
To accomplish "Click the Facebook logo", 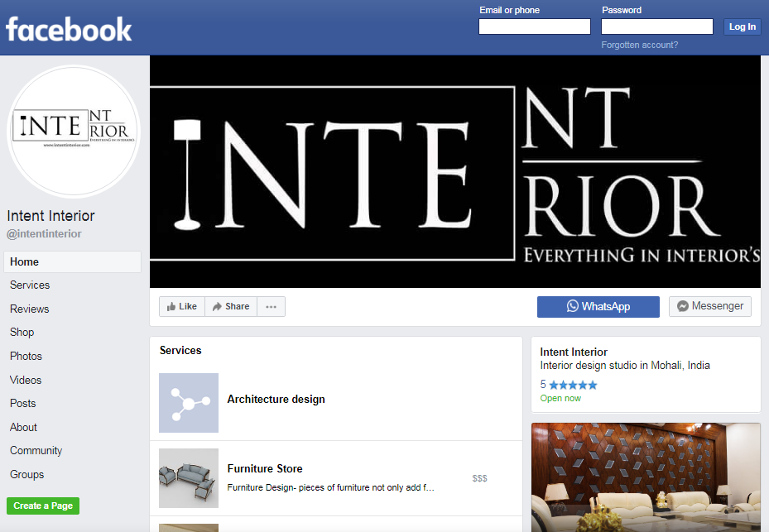I will [x=69, y=30].
